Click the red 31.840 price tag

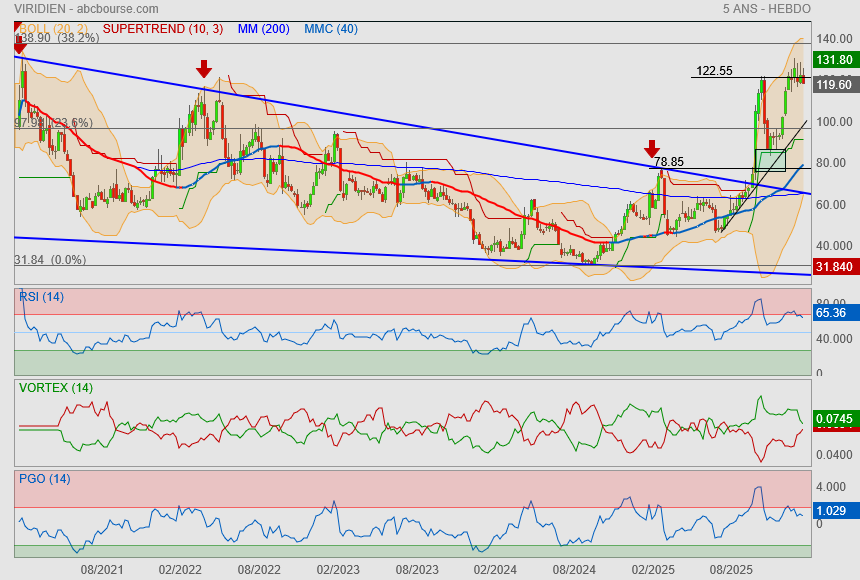pyautogui.click(x=834, y=266)
